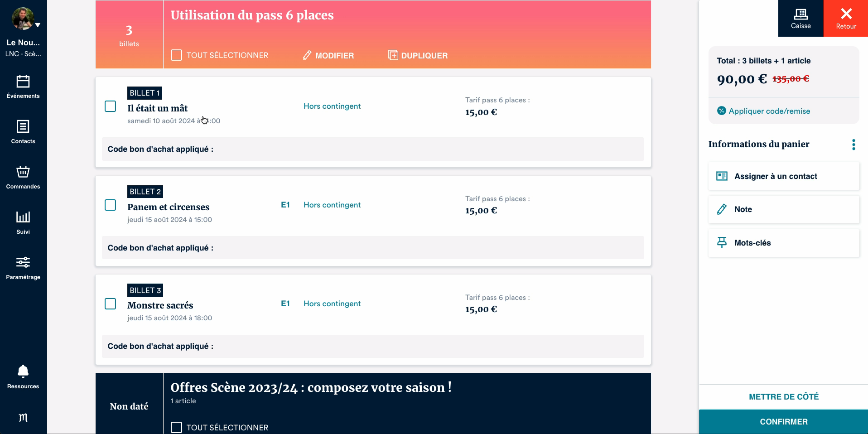Tick the Monstre sacrés ticket checkbox
The height and width of the screenshot is (434, 868).
tap(111, 304)
